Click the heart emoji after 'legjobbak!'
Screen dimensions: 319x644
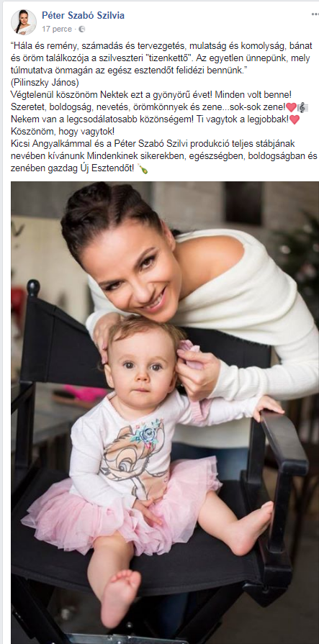[295, 120]
